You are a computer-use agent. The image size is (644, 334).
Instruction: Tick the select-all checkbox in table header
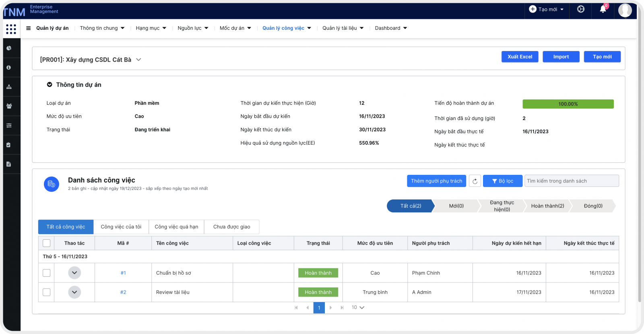pyautogui.click(x=47, y=243)
